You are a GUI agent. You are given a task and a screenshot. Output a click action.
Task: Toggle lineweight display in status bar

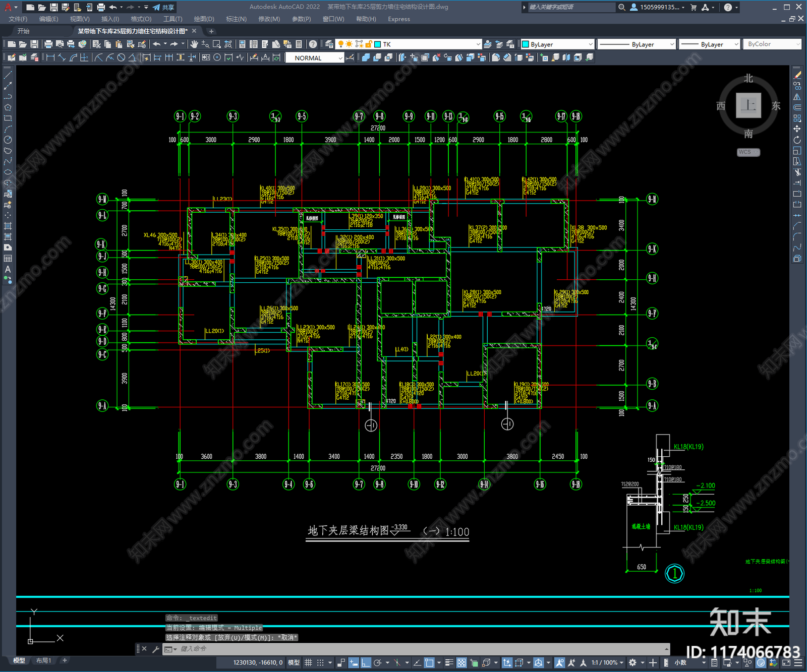pos(449,662)
